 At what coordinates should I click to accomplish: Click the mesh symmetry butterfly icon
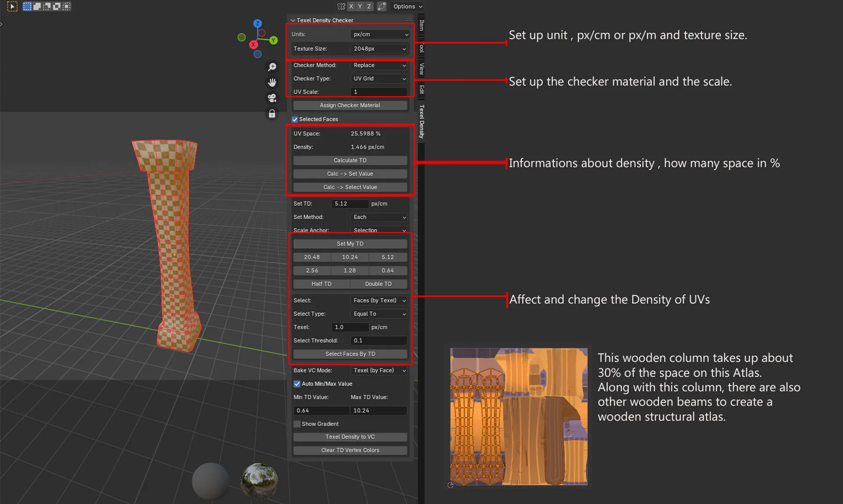(341, 6)
